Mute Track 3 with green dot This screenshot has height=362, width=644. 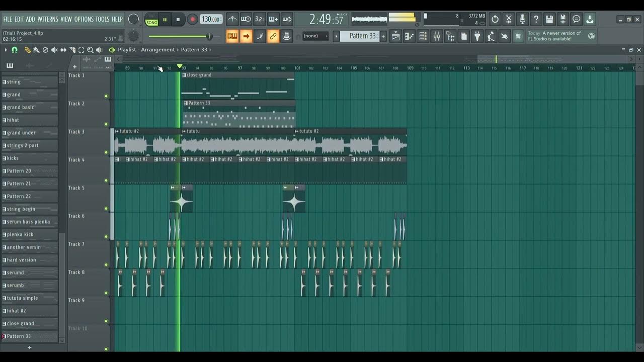coord(106,152)
